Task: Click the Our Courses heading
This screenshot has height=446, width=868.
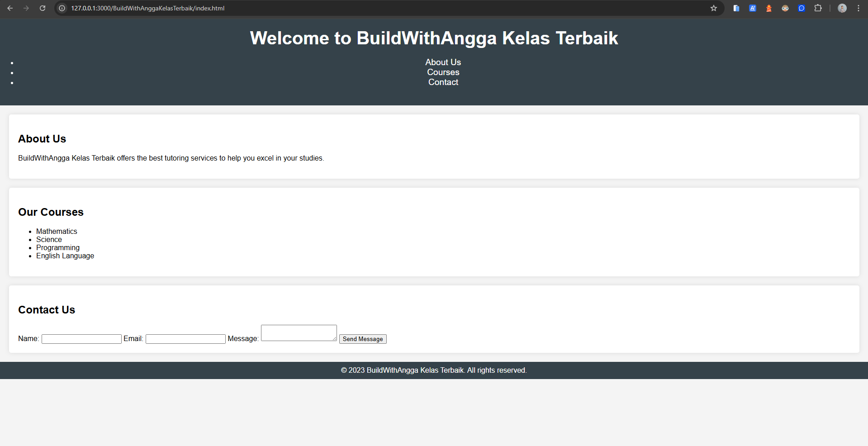Action: pos(51,212)
